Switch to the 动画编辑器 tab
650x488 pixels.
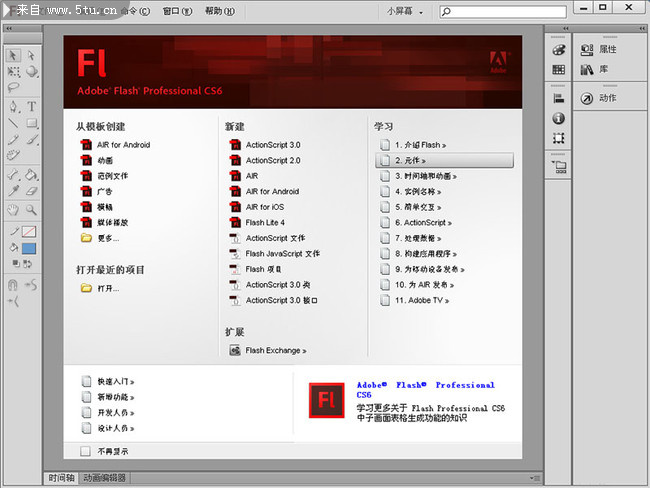tap(104, 478)
